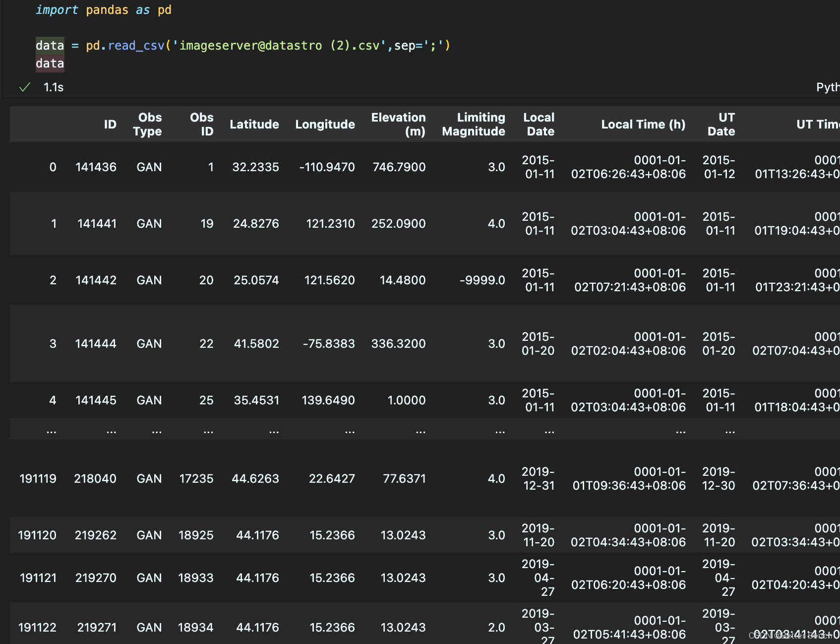Click row index 191119

pyautogui.click(x=38, y=479)
